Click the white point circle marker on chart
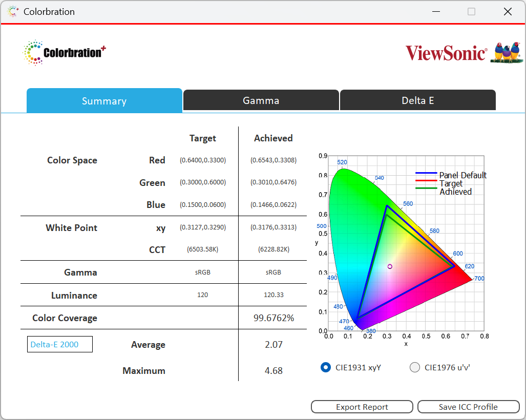The height and width of the screenshot is (420, 526). (x=390, y=266)
